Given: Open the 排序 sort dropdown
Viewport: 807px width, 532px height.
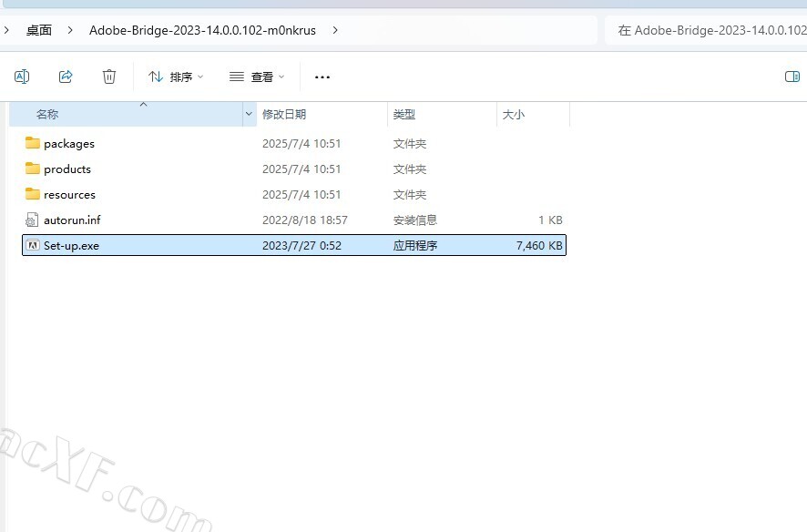Looking at the screenshot, I should pos(176,77).
